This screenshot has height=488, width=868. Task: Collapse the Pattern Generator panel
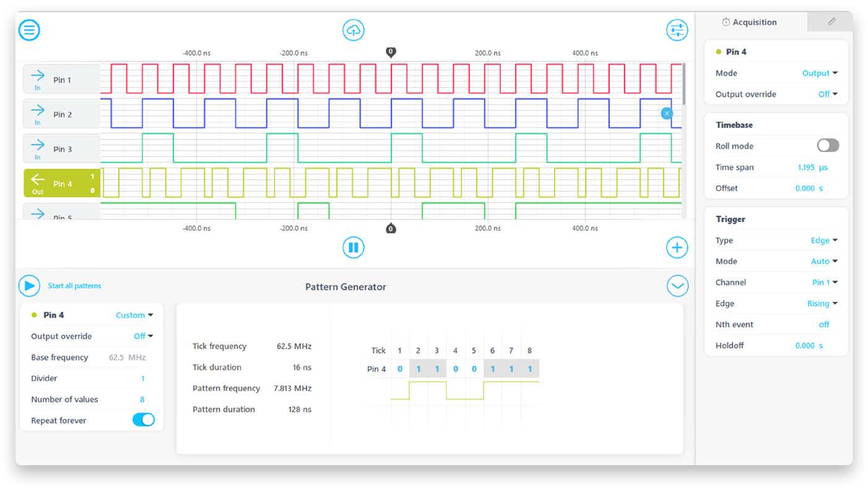coord(678,286)
